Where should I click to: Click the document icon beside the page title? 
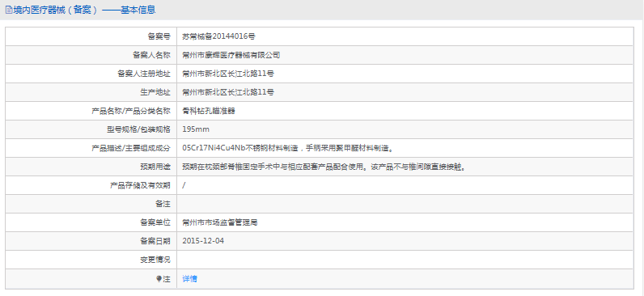click(9, 10)
